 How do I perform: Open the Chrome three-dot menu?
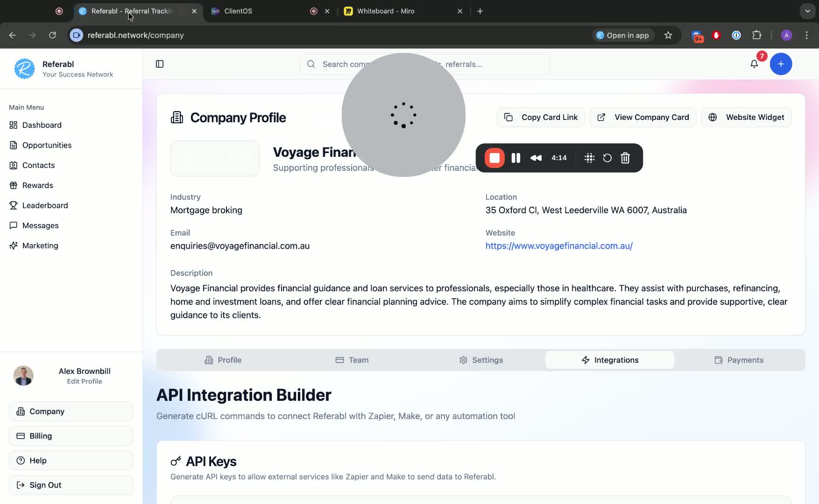point(806,35)
